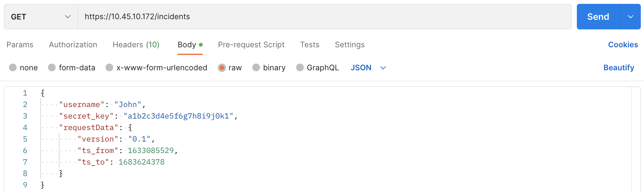Click the Send button
The width and height of the screenshot is (644, 193).
[598, 17]
